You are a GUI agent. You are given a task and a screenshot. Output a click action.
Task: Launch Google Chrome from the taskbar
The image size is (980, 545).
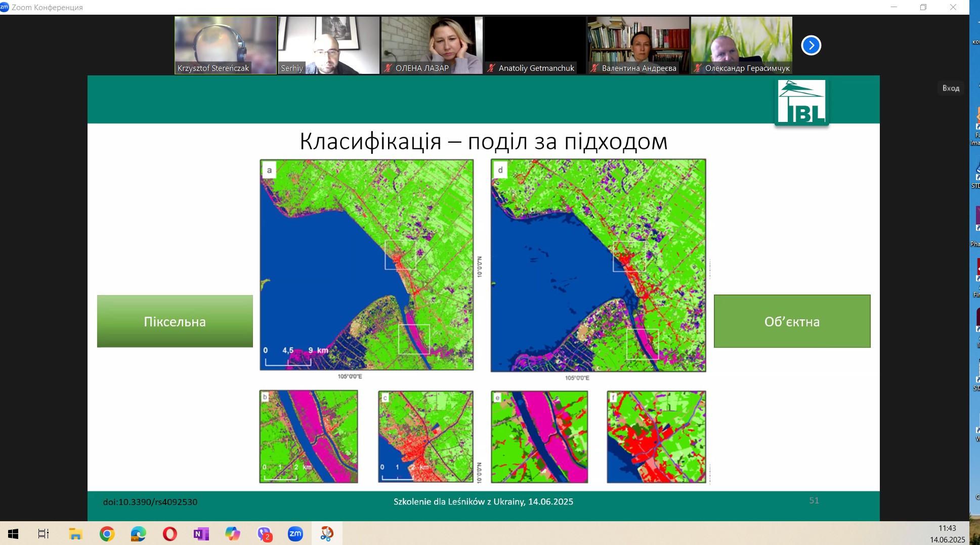(107, 534)
